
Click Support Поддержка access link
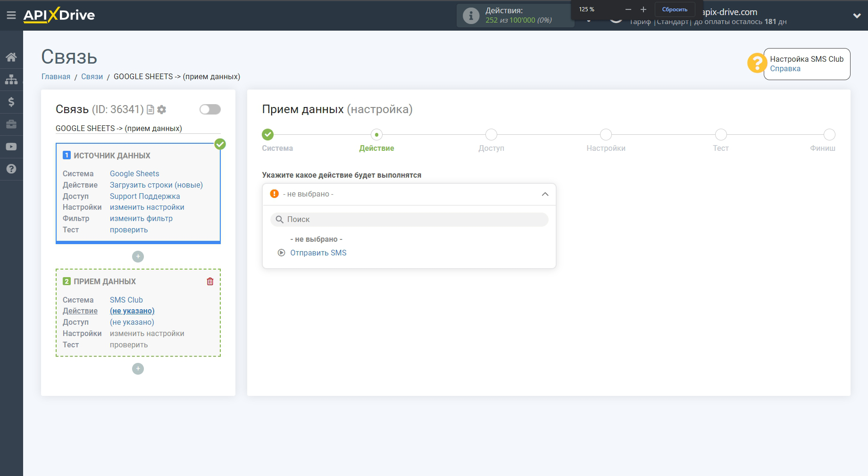tap(145, 197)
